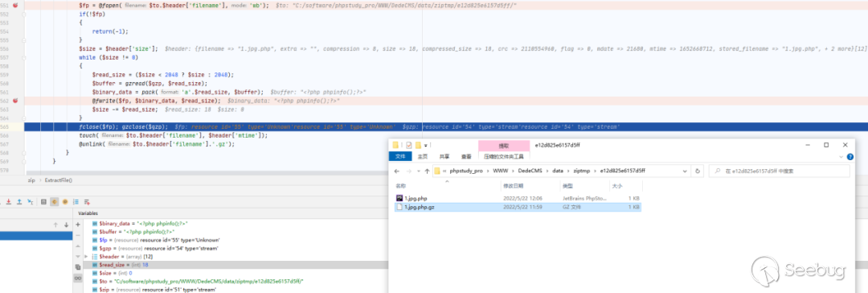Open the 压缩的文件夹工具 tab

[504, 156]
